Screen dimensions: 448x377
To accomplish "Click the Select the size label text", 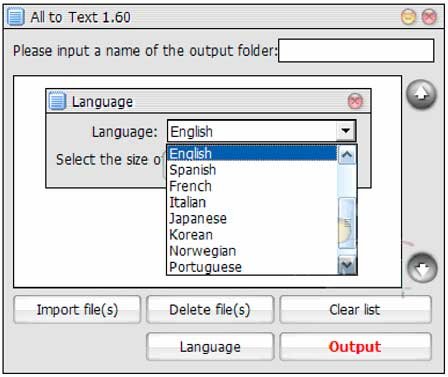I will pos(109,159).
